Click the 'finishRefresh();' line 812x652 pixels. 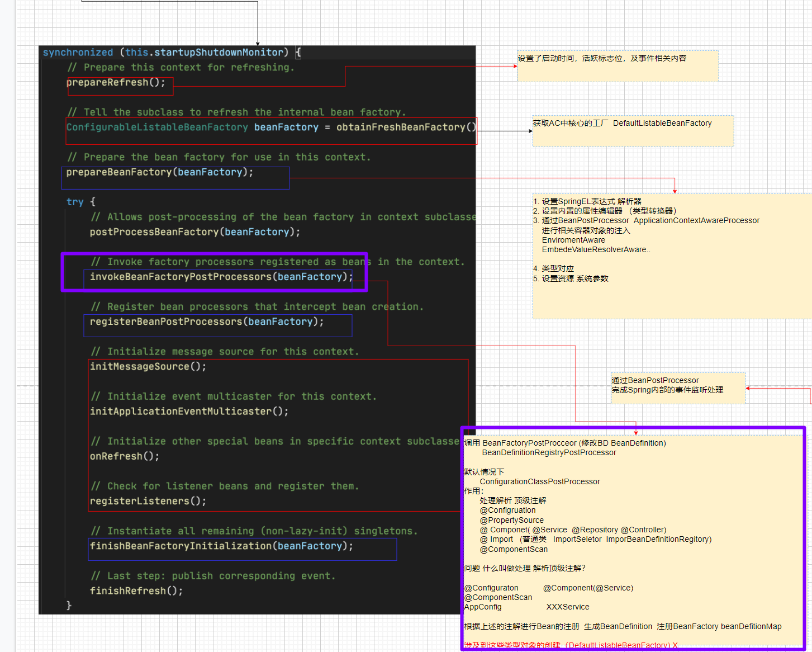pos(136,591)
